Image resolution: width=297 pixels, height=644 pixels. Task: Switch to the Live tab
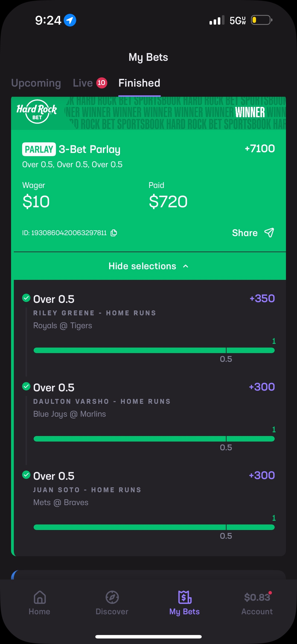click(x=83, y=83)
